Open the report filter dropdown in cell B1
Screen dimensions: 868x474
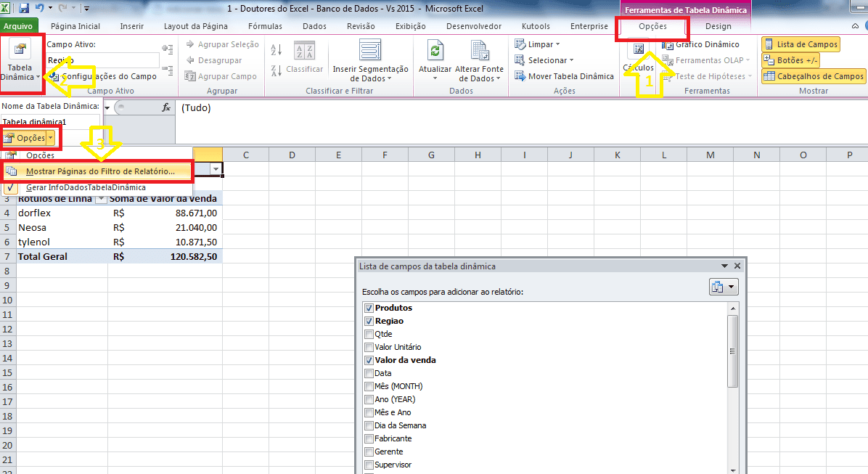(x=216, y=169)
